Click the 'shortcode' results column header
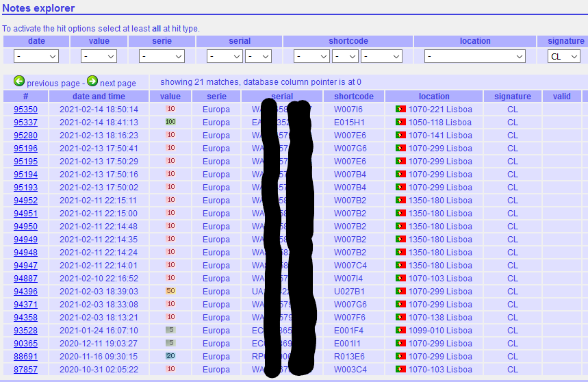The height and width of the screenshot is (382, 588). tap(354, 97)
